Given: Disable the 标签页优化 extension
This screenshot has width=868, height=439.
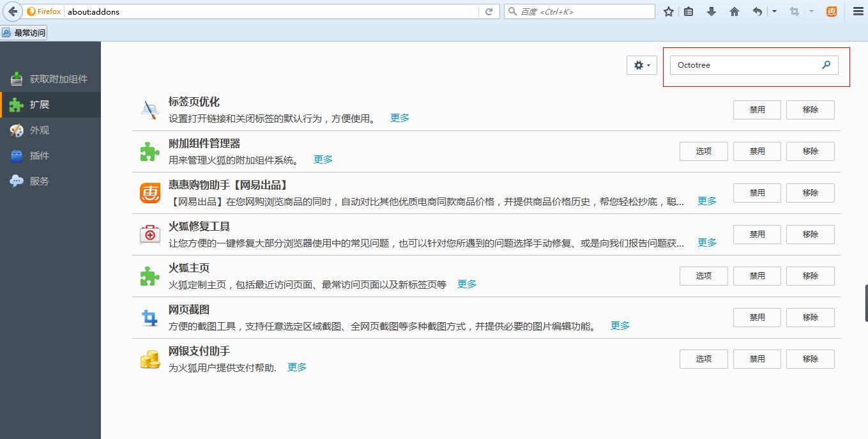Looking at the screenshot, I should [758, 110].
